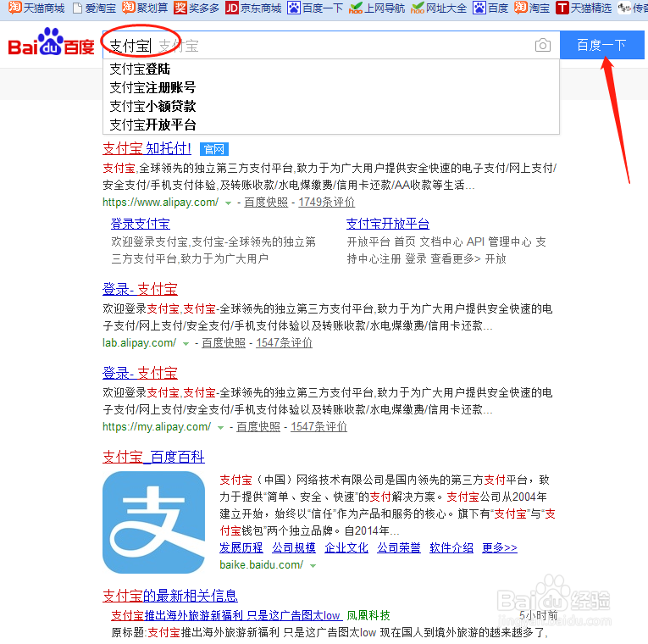Click the https://www.alipay.com/ URL text
The image size is (648, 644).
point(160,203)
